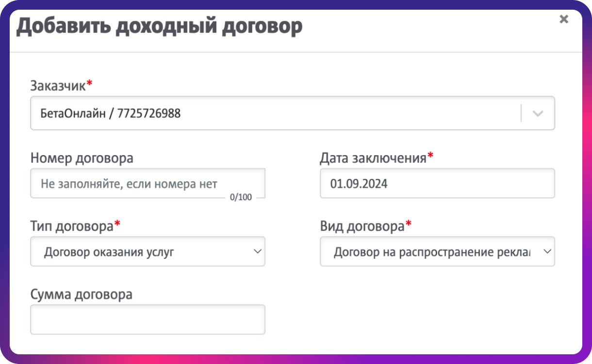Screen dimensions: 592x364
Task: Select the БетаОнлайн / 7725726988 customer value
Action: (111, 113)
